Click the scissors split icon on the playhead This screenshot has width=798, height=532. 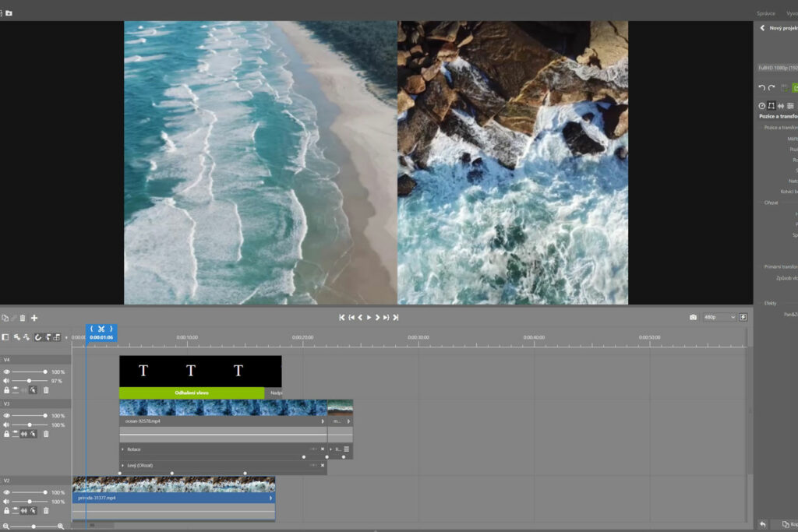101,329
